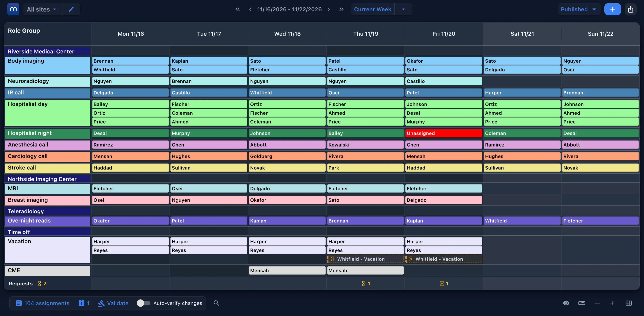Click the minus zoom out icon
The width and height of the screenshot is (644, 316).
click(597, 303)
